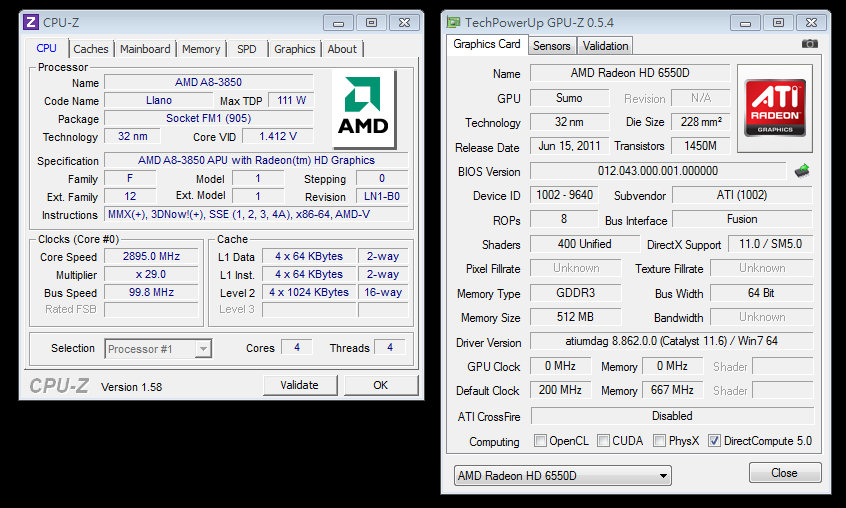Click the Cores value 4
Viewport: 846px width, 508px height.
tap(297, 347)
